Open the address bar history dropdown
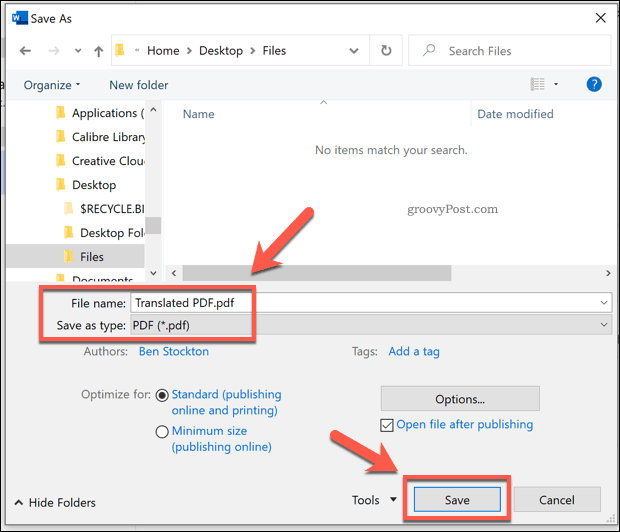 click(354, 51)
